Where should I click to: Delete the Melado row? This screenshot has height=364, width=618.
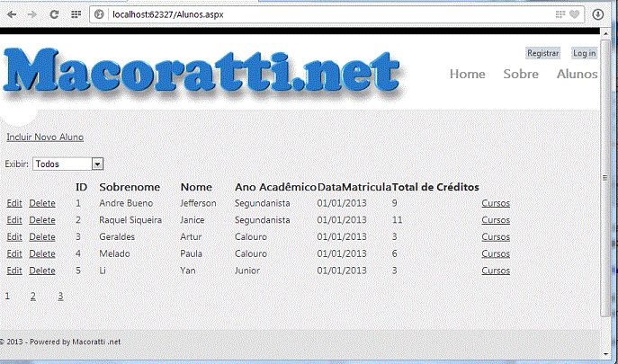[42, 253]
